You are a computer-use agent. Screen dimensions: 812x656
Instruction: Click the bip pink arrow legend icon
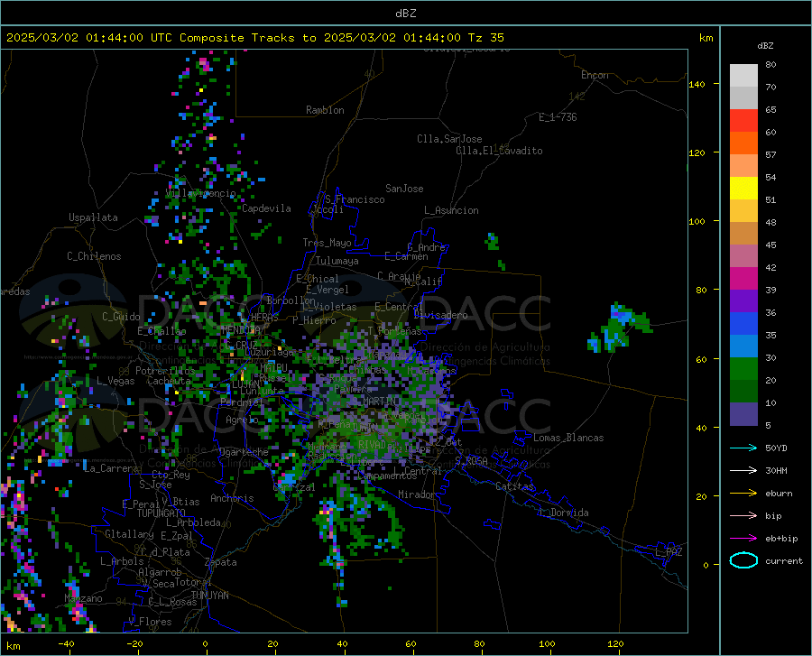point(743,516)
